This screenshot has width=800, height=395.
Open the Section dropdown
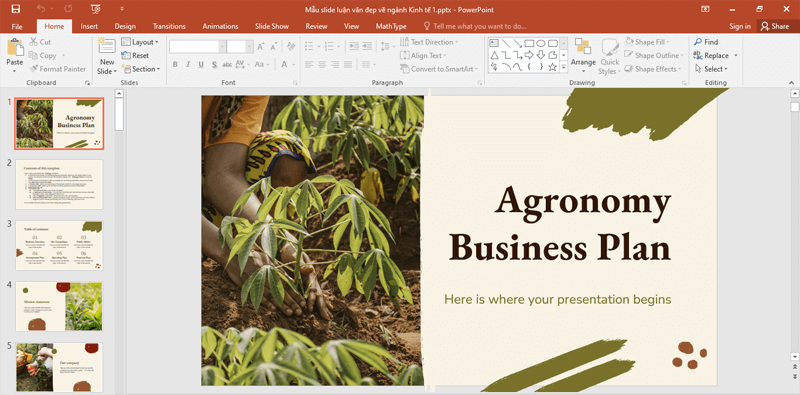click(141, 69)
